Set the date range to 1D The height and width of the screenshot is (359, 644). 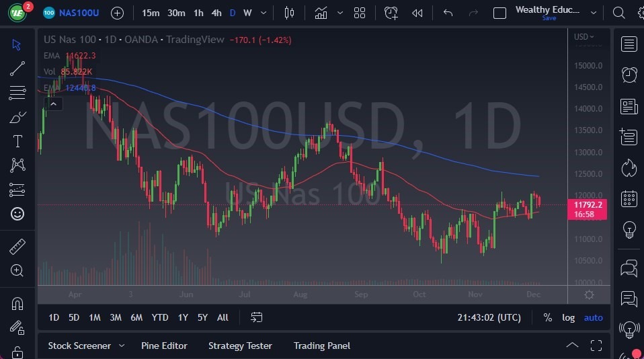tap(54, 317)
